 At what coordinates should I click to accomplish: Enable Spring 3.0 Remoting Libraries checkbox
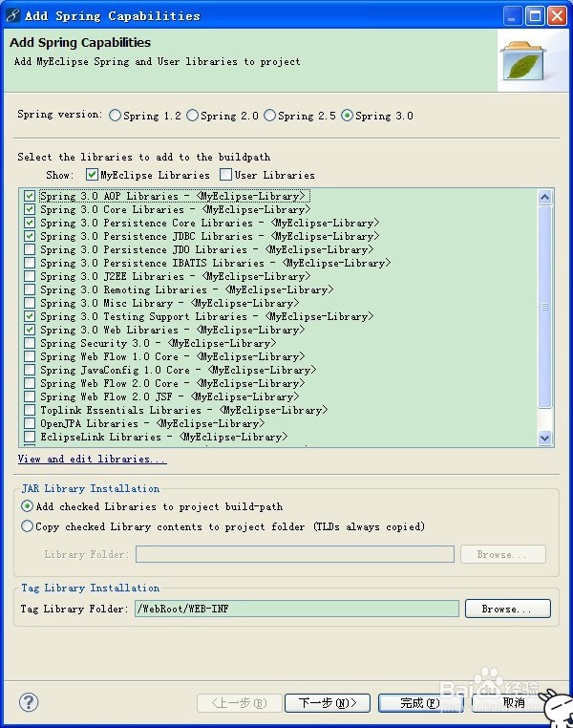(30, 289)
